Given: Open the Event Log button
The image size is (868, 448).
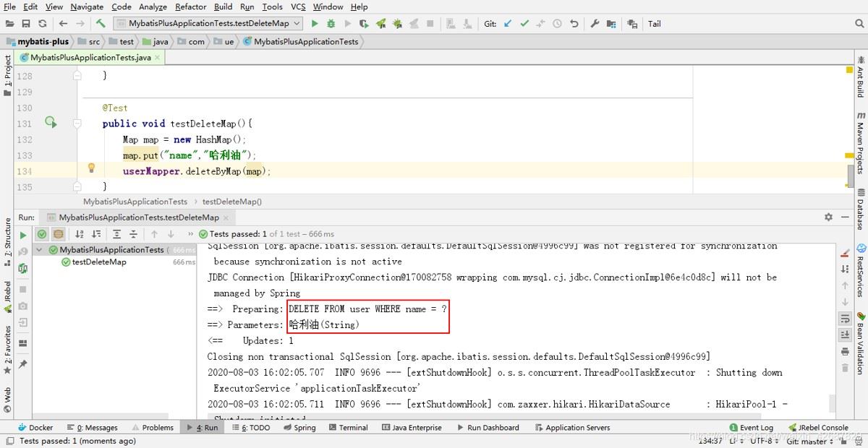Looking at the screenshot, I should point(752,428).
